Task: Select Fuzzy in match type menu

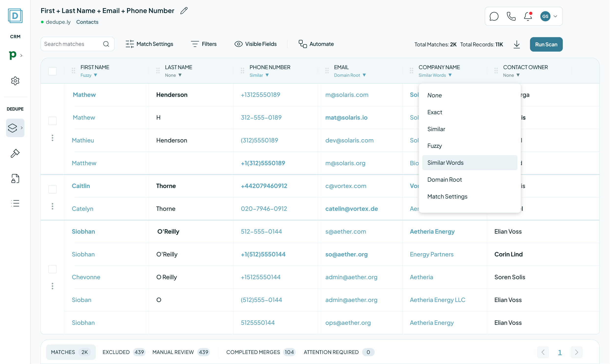Action: 470,146
